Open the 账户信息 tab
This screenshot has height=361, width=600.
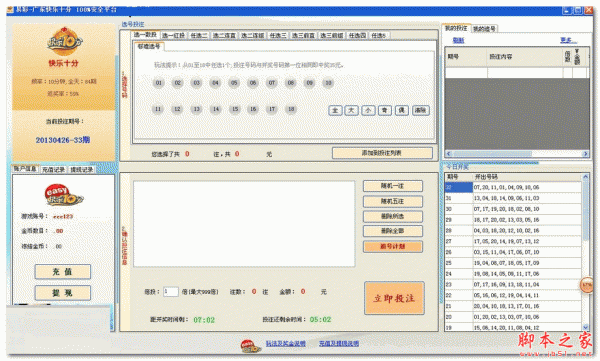[25, 169]
